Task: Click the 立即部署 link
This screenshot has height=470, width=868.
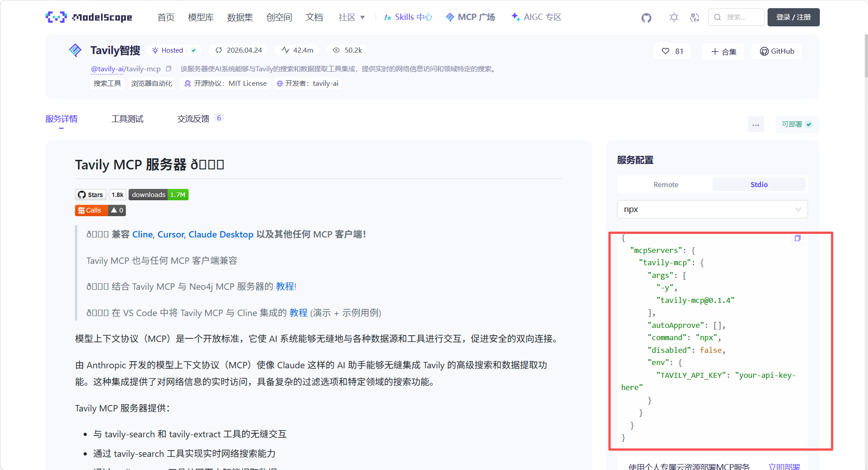Action: point(784,466)
